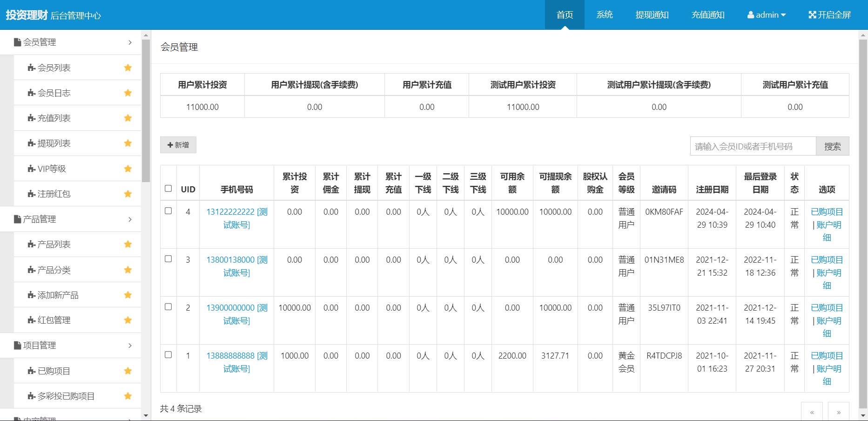
Task: Click the star icon beside 产品列表
Action: coord(128,244)
